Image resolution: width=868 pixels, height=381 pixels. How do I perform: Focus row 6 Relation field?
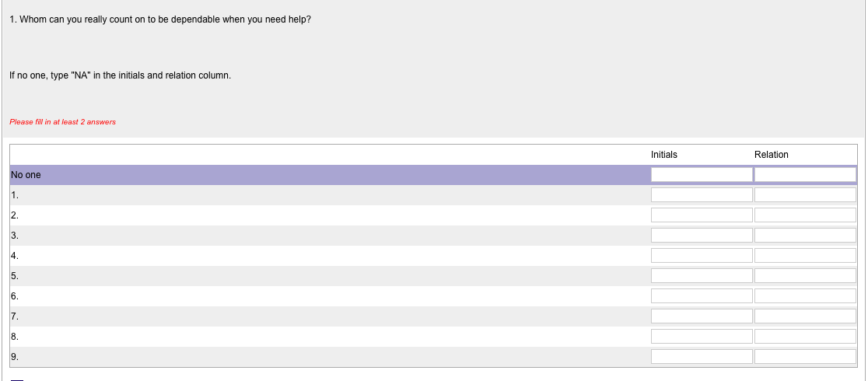point(805,296)
